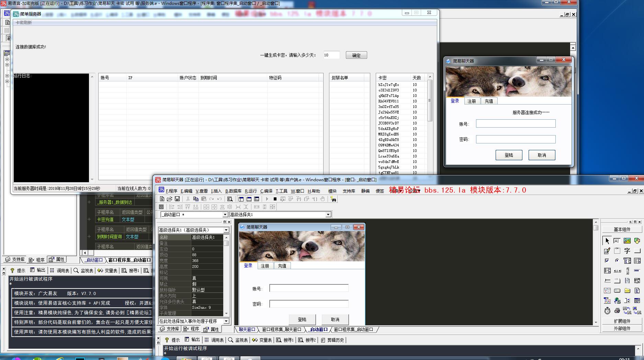644x360 pixels.
Task: Click 登陆 button in running chat client
Action: (509, 155)
